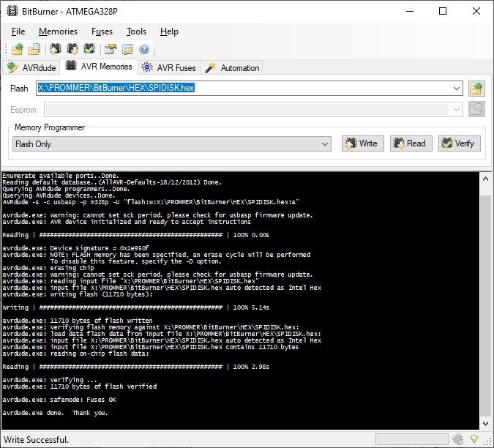Switch to the AVR Fuses tab
Screen dimensions: 494x448
[168, 68]
